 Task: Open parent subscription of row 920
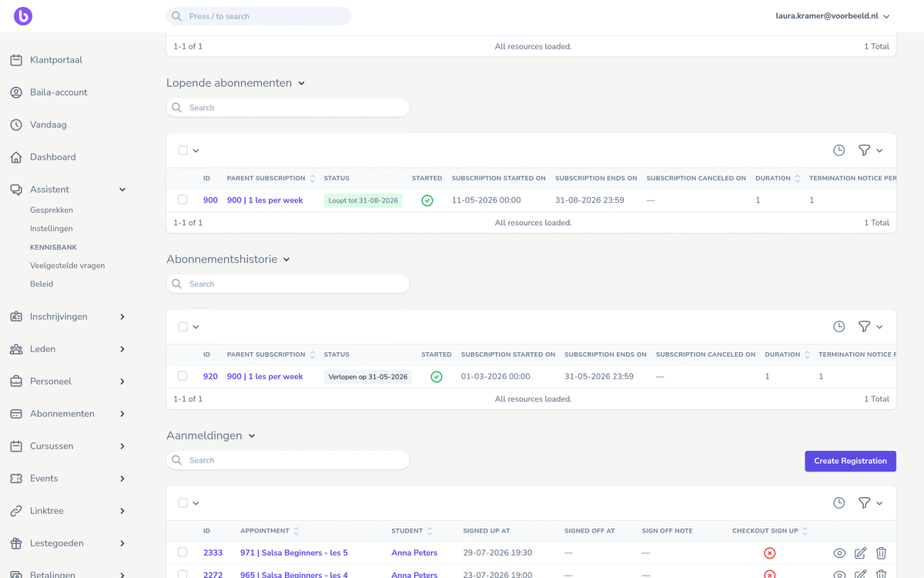(x=265, y=377)
